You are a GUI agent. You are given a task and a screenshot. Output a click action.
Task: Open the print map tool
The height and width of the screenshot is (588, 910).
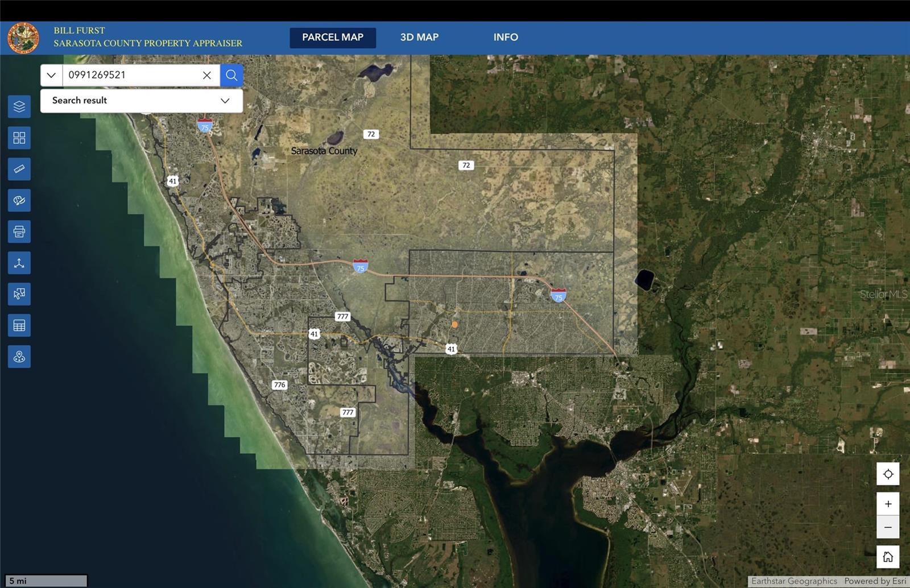tap(19, 231)
